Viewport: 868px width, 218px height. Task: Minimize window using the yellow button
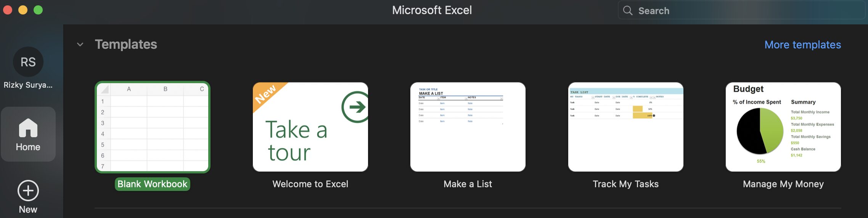point(23,10)
